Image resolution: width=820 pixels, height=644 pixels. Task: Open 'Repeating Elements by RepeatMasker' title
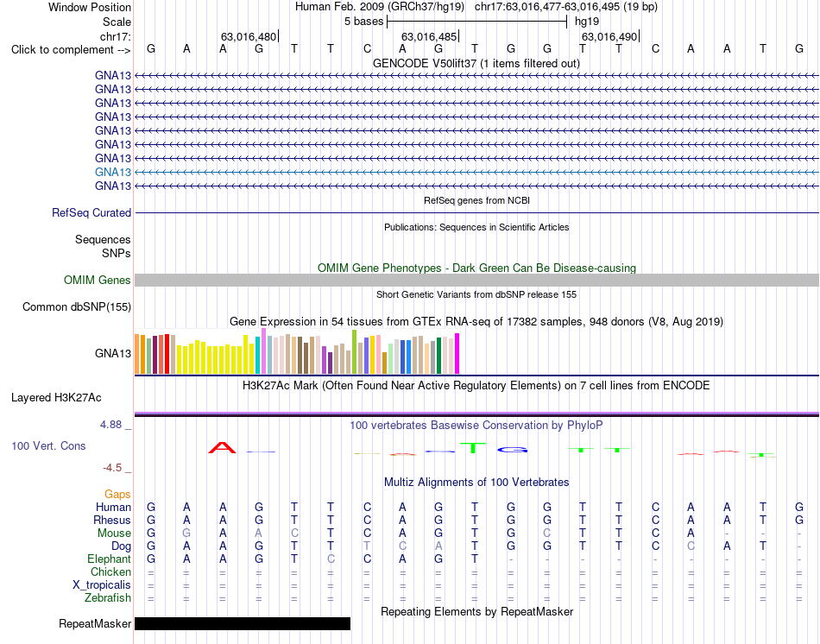coord(477,611)
